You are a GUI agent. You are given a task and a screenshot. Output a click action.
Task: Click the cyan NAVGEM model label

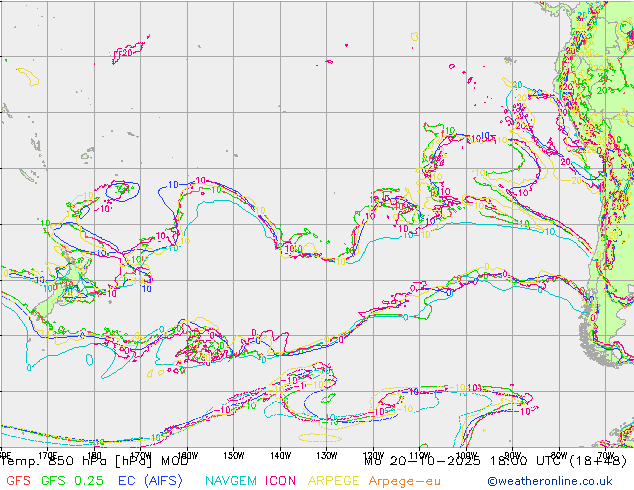[231, 481]
